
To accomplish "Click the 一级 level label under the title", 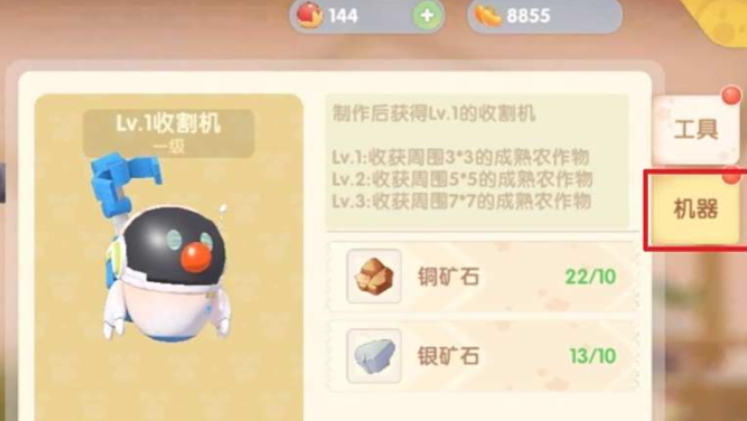I will [x=169, y=146].
